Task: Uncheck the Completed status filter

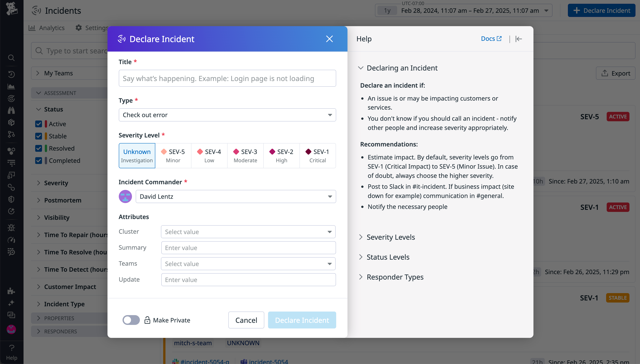Action: [39, 161]
